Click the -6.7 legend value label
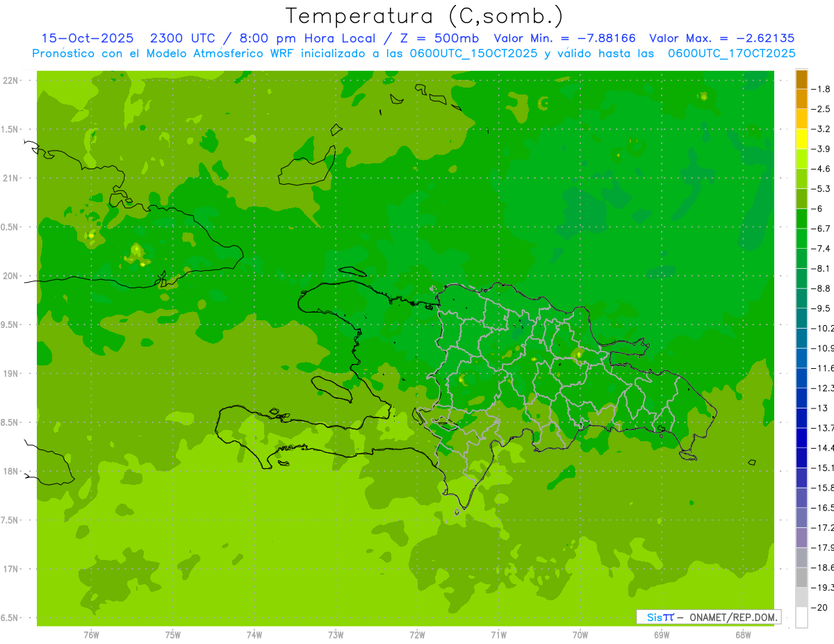The image size is (834, 644). [x=820, y=229]
